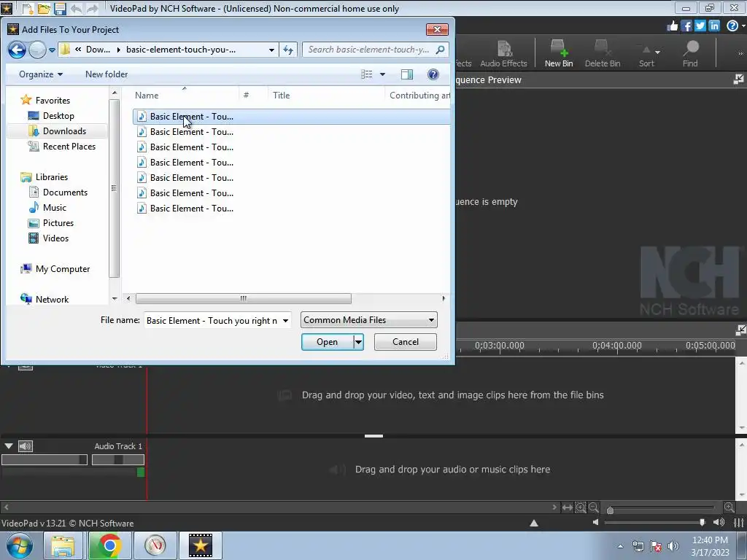Click the Cancel button
The width and height of the screenshot is (747, 560).
click(406, 342)
